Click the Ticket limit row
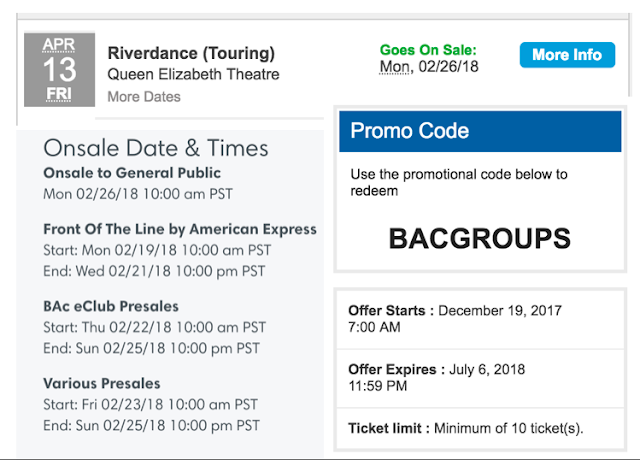The image size is (640, 460). click(x=479, y=429)
